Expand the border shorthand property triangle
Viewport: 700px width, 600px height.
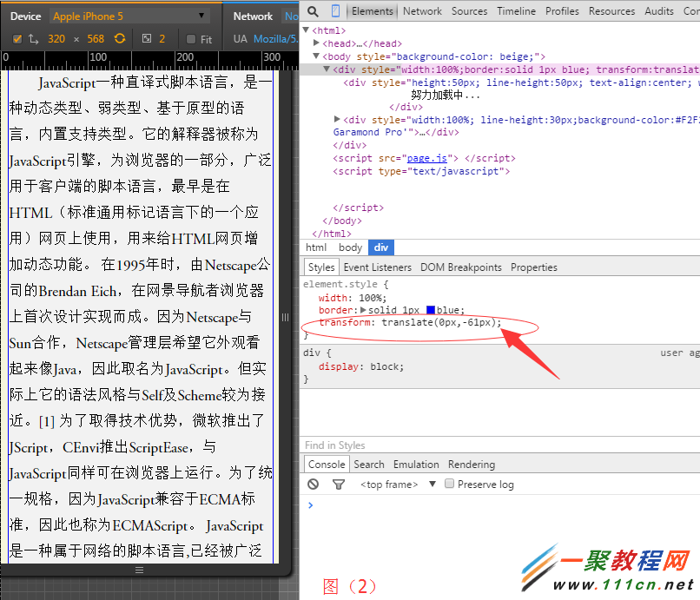pos(363,310)
